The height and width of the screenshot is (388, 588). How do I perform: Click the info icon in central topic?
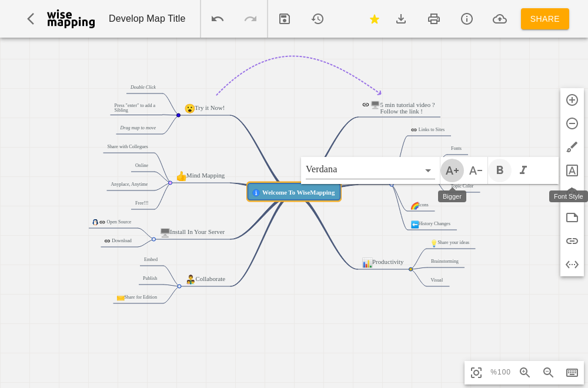point(256,193)
